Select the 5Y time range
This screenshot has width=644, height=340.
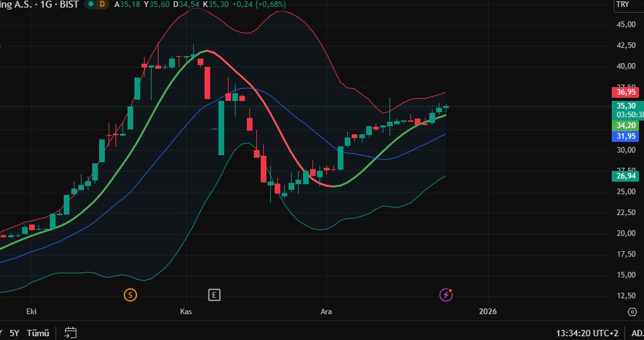tap(15, 332)
